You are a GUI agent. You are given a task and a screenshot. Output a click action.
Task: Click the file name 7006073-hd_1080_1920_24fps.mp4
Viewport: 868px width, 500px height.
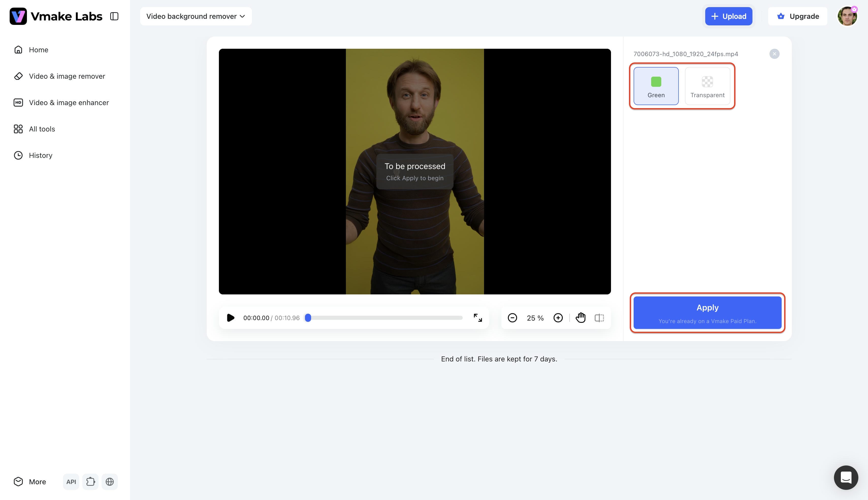[x=686, y=54]
